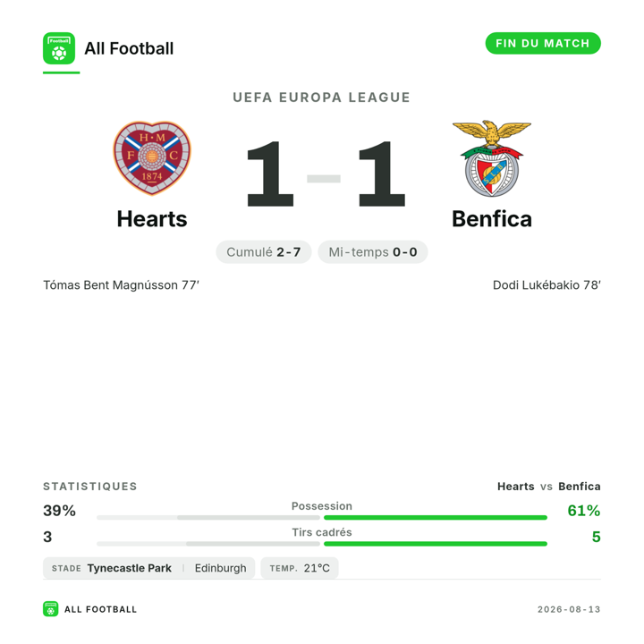Click the green Tirs cadrés bar
Image resolution: width=644 pixels, height=644 pixels.
coord(436,544)
